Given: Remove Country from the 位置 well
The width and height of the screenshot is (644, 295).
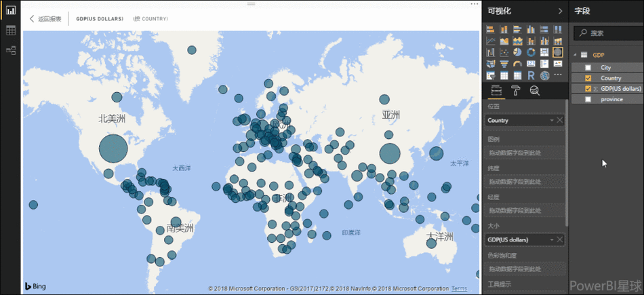Looking at the screenshot, I should click(559, 121).
